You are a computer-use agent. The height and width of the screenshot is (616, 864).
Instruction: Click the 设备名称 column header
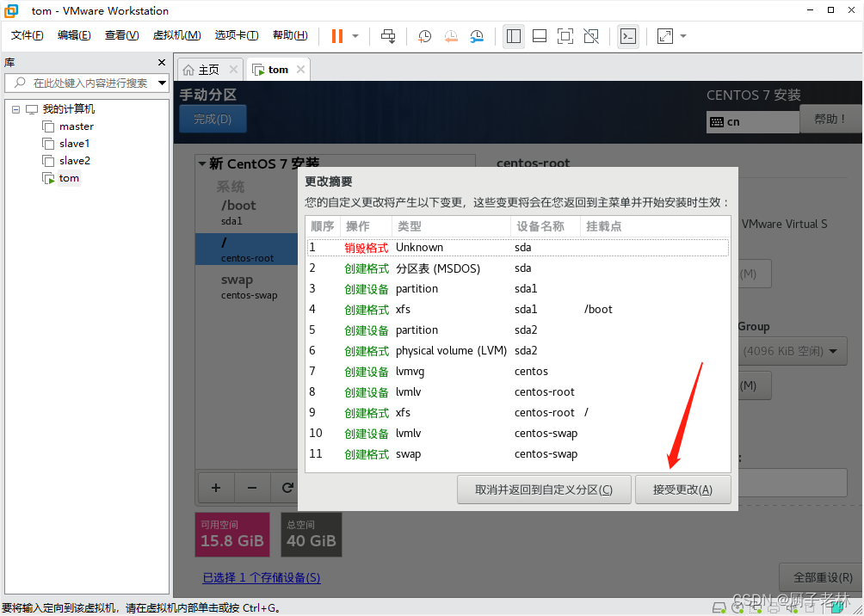click(x=545, y=226)
